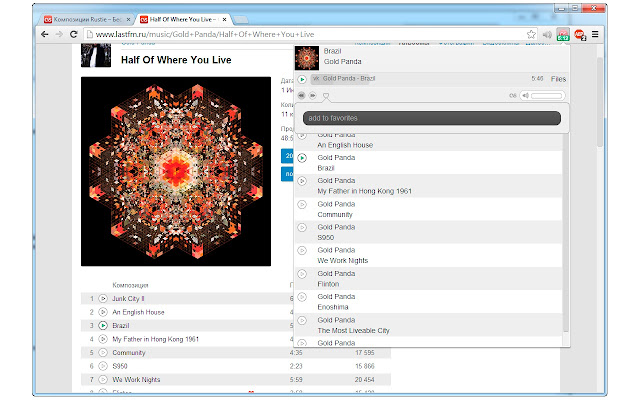
Task: Click the browser forward arrow
Action: point(59,34)
